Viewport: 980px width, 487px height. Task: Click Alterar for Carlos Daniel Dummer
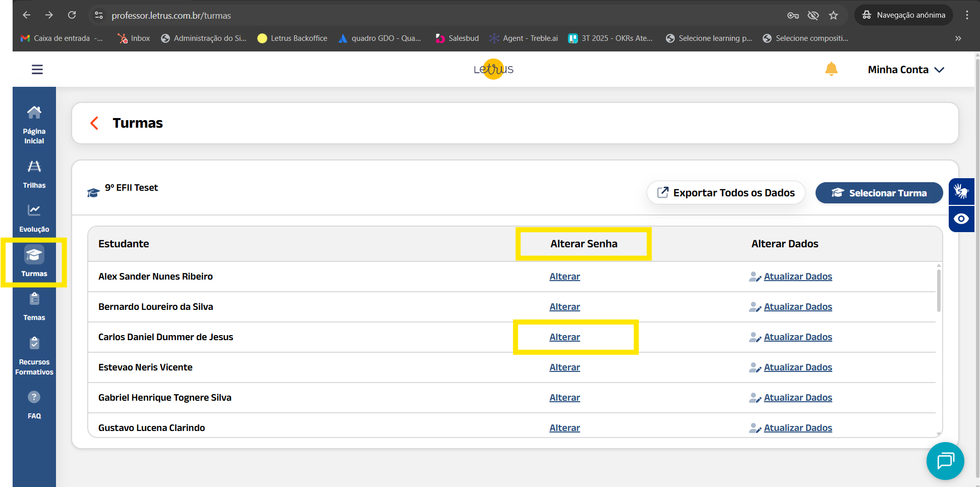tap(564, 337)
